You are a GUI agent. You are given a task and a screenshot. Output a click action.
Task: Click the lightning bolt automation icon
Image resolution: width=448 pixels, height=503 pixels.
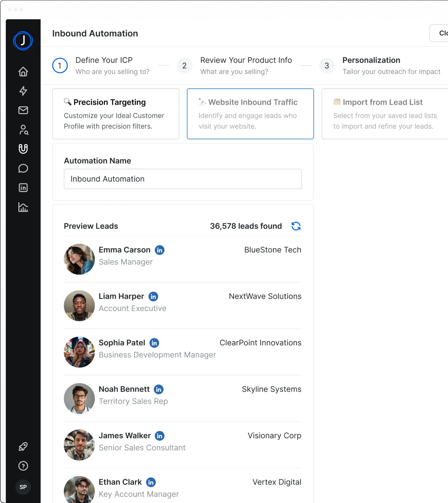pos(23,91)
